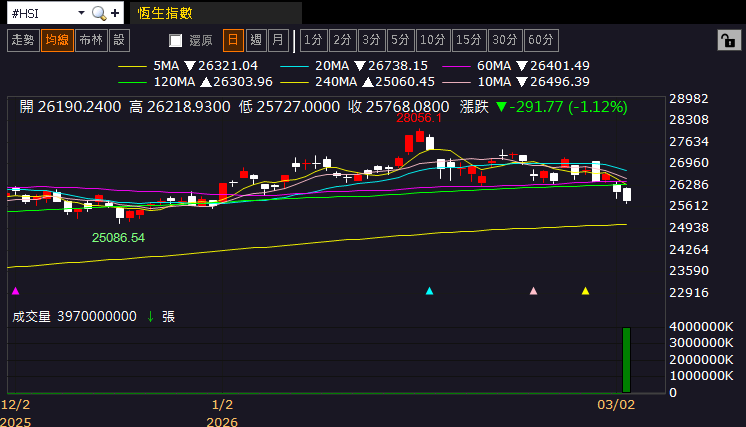Click the 4000000K volume axis label
The image size is (746, 427).
coord(701,327)
